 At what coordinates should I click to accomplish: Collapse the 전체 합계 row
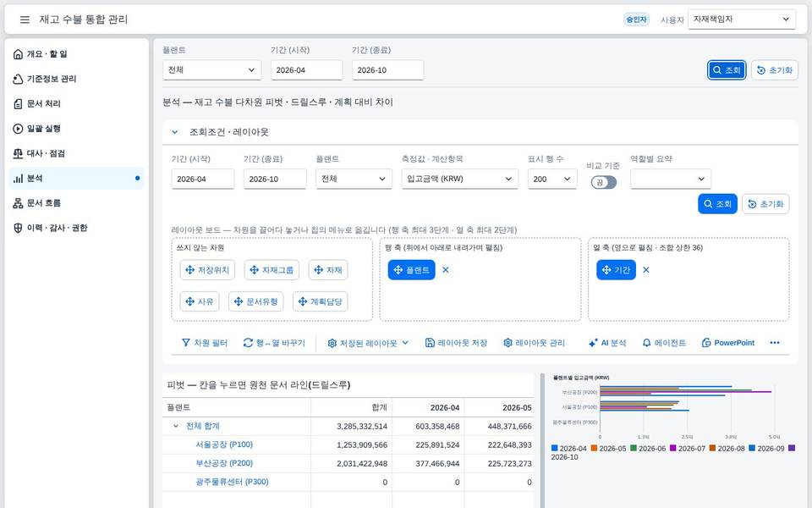pyautogui.click(x=176, y=426)
